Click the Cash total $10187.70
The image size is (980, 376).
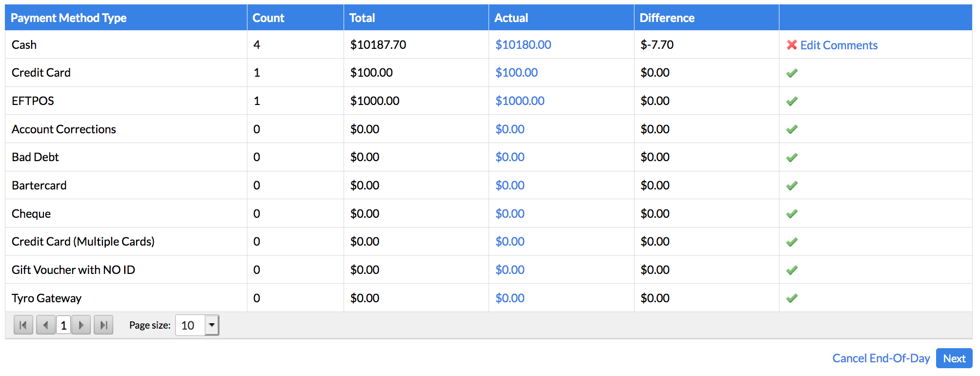pyautogui.click(x=378, y=45)
